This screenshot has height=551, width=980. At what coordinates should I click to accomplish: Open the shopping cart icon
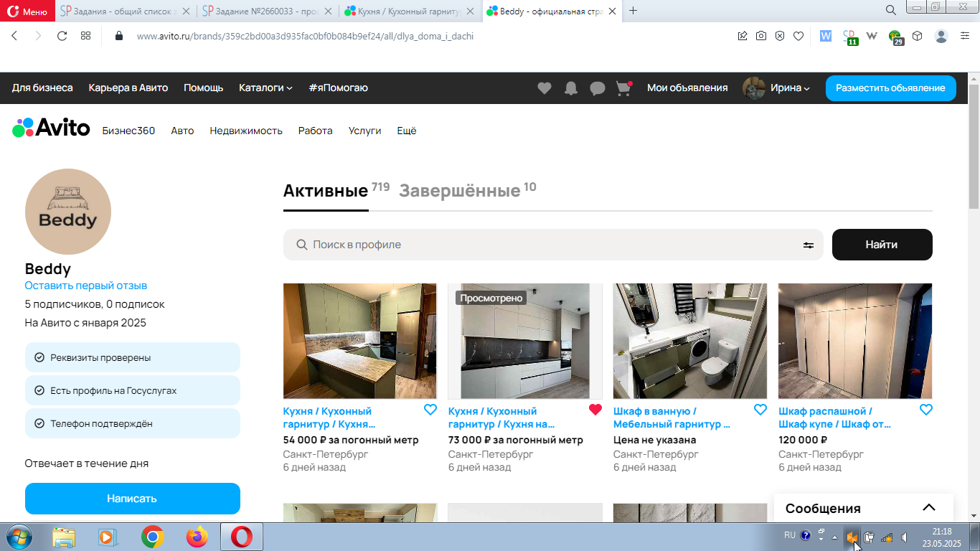click(623, 88)
